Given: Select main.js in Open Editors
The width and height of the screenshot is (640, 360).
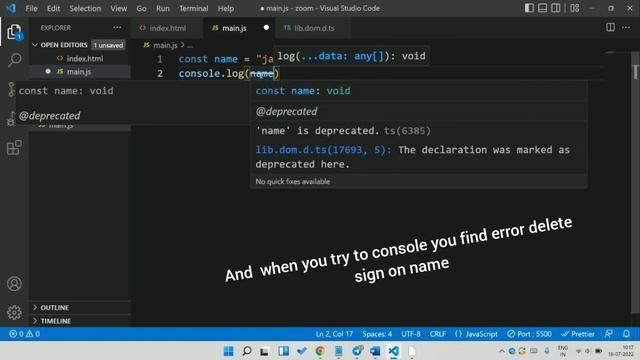Looking at the screenshot, I should click(79, 71).
